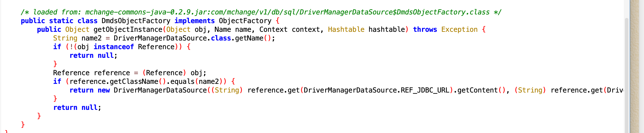Image resolution: width=644 pixels, height=133 pixels.
Task: Click the new DriverManagerDataSource constructor call
Action: [152, 90]
